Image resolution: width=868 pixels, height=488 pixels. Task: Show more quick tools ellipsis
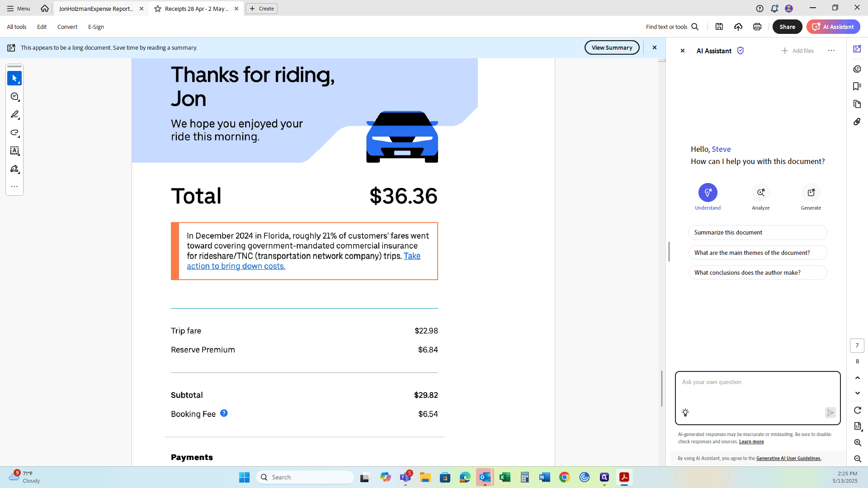click(x=14, y=187)
